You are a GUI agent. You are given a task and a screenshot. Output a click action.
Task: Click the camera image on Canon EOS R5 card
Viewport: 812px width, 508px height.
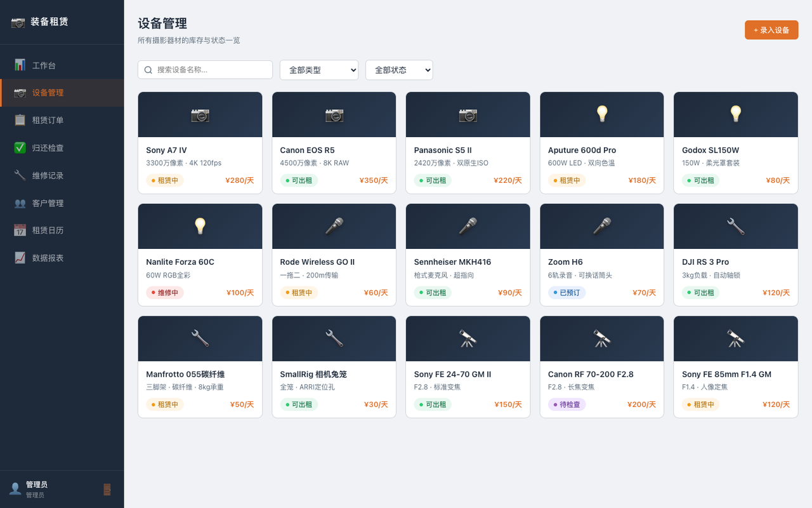click(x=334, y=114)
